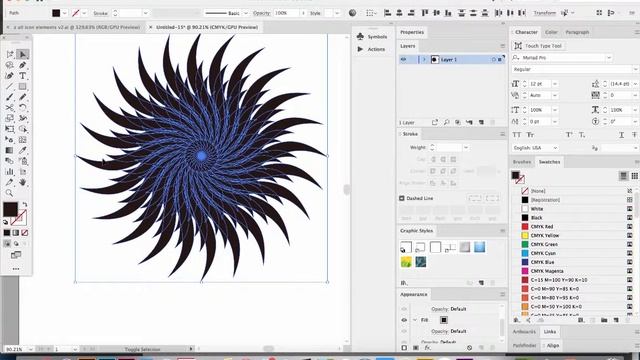
Task: Click the Superscript icon in Character panel
Action: click(569, 135)
